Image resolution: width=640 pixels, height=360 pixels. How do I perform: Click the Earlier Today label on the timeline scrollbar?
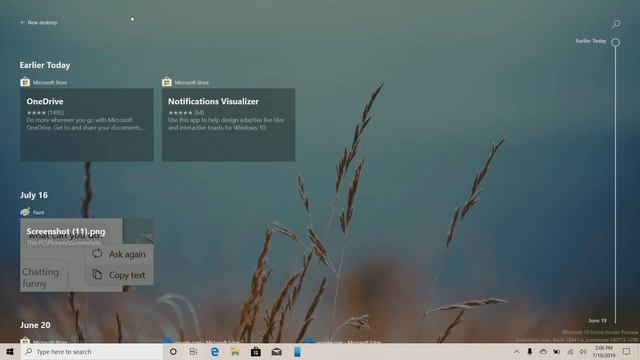pyautogui.click(x=591, y=41)
